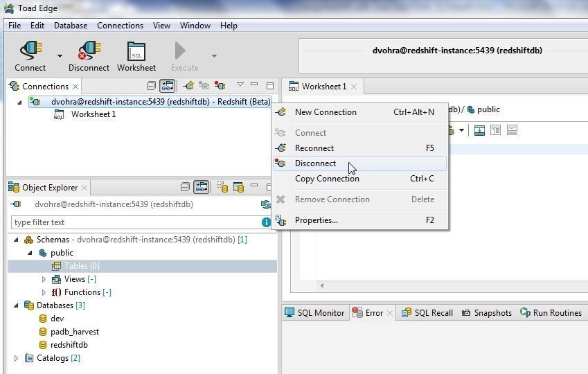Collapse all in Object Explorer

point(185,187)
